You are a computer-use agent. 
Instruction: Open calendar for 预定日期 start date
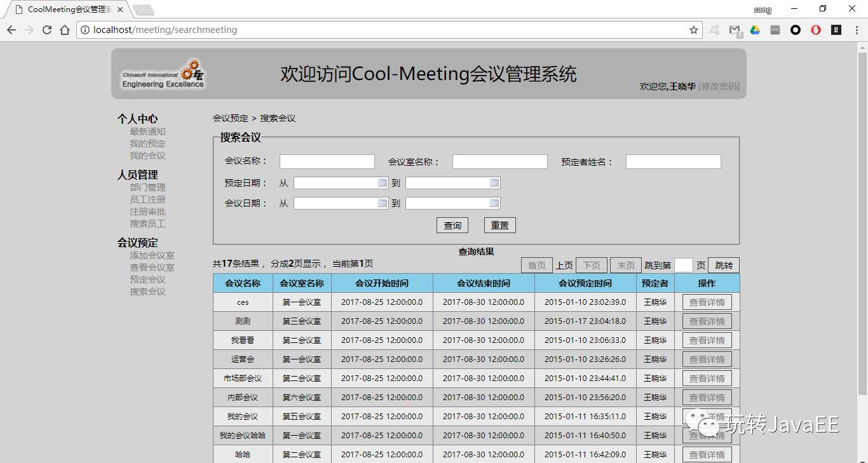click(383, 183)
